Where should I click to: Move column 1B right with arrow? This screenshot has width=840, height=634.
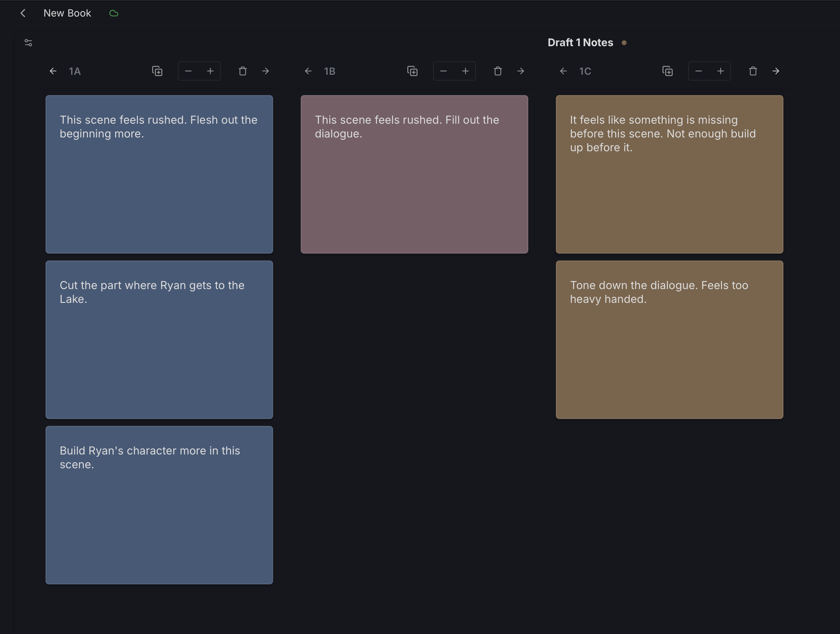tap(521, 71)
